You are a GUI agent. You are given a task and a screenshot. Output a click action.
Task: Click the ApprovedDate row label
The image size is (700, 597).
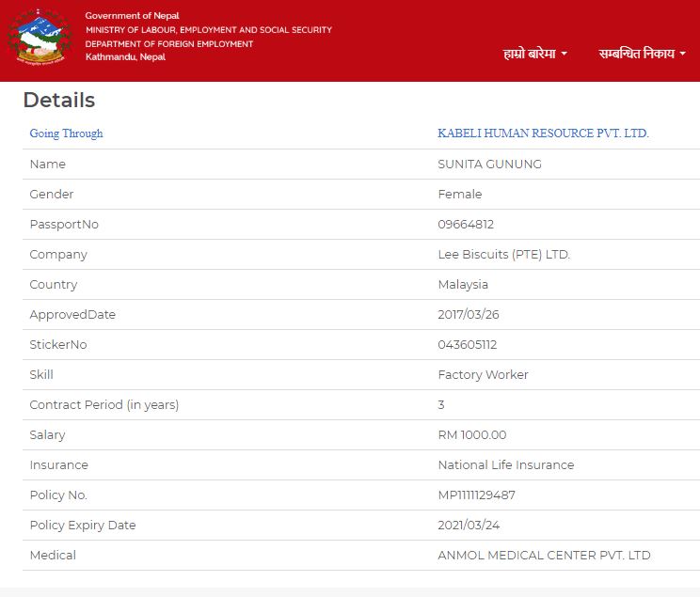point(72,315)
